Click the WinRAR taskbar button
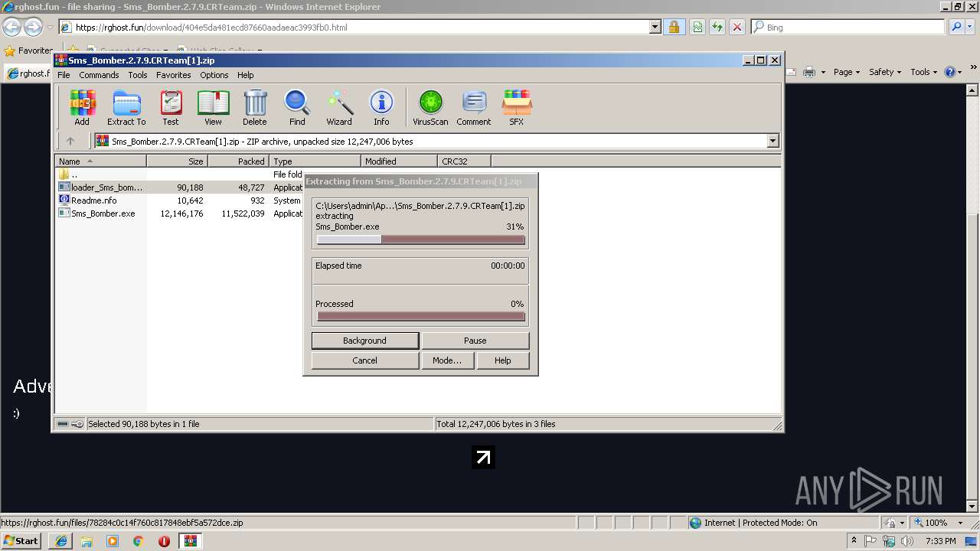Screen dimensions: 980x551 [190, 541]
